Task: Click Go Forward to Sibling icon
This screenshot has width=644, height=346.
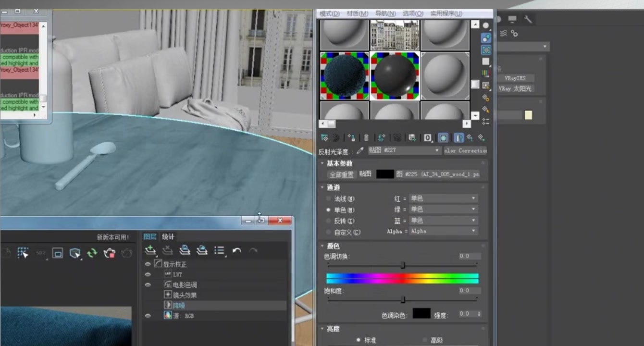Action: click(481, 138)
